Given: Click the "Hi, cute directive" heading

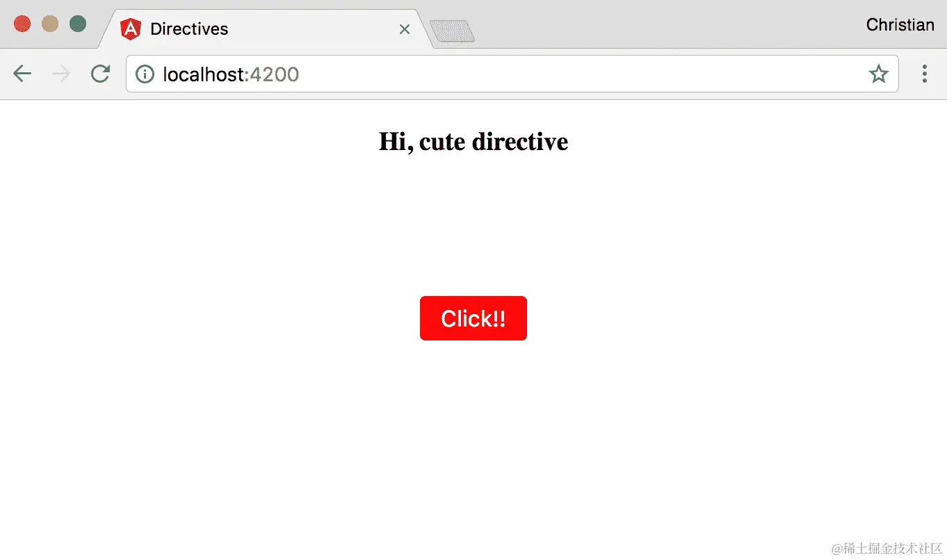Looking at the screenshot, I should point(473,142).
